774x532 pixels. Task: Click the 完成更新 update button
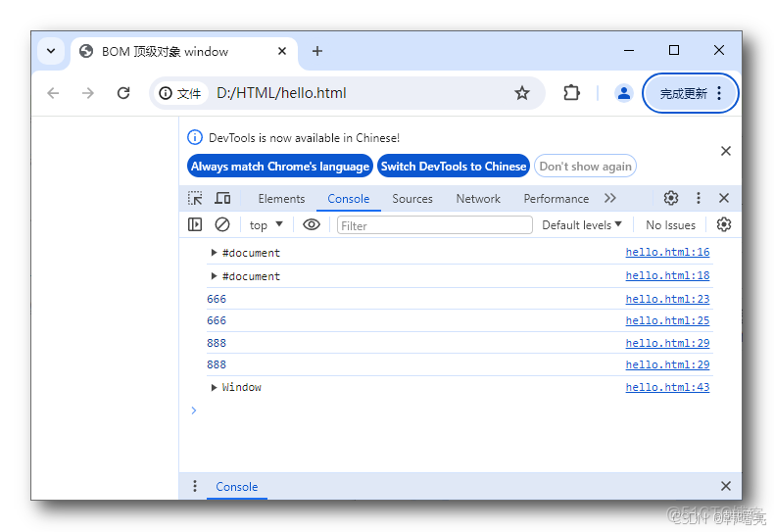pos(684,93)
